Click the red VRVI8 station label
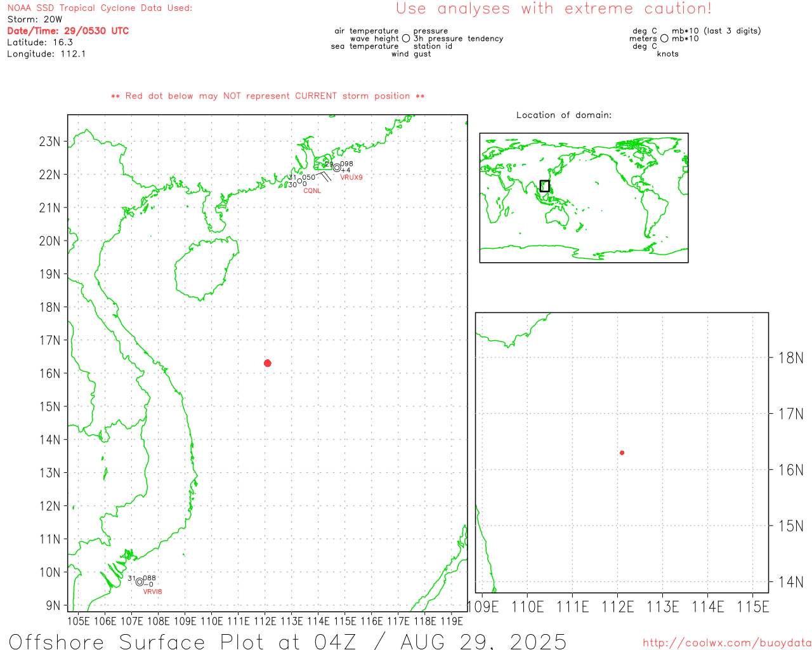Image resolution: width=812 pixels, height=650 pixels. click(152, 592)
